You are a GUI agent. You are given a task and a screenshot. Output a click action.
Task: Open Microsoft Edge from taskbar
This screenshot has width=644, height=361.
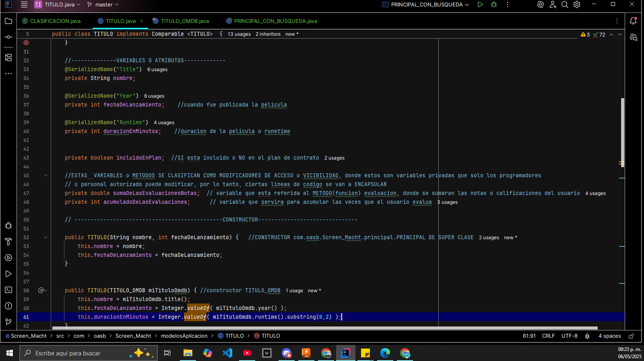coord(385,353)
